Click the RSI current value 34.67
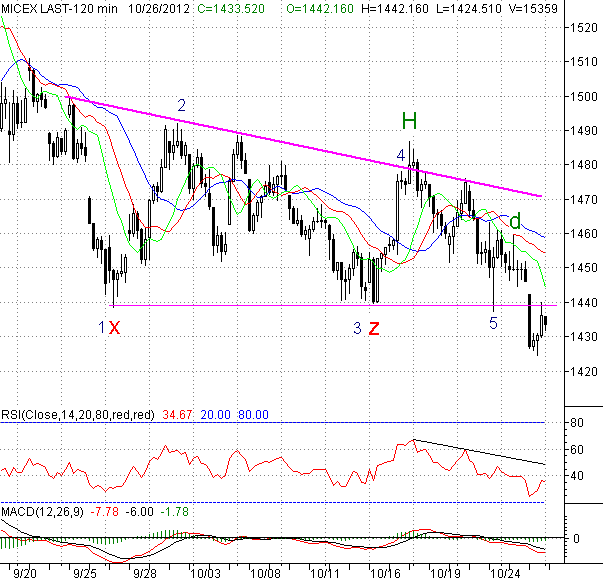 177,415
